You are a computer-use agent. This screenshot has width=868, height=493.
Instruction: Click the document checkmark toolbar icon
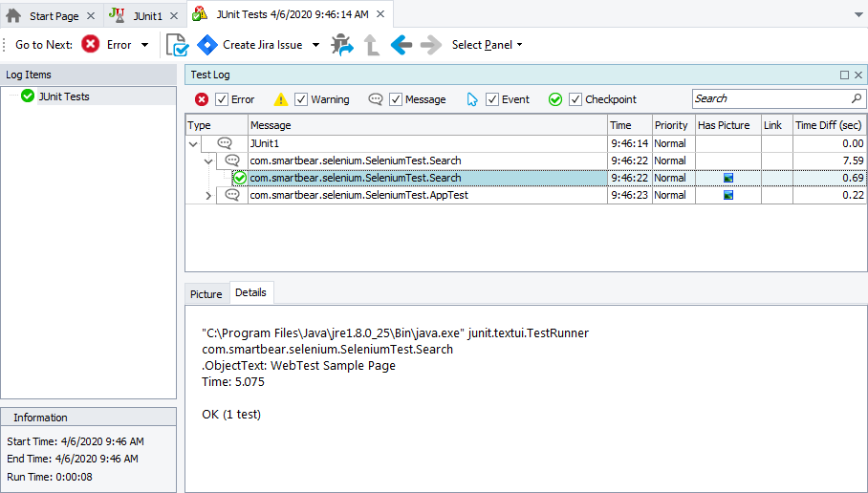coord(177,45)
